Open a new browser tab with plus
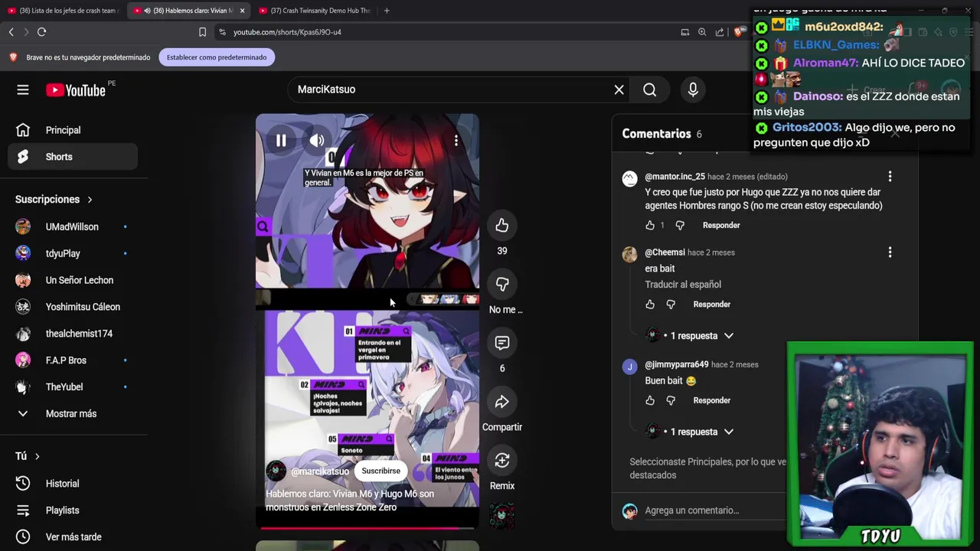 click(387, 11)
